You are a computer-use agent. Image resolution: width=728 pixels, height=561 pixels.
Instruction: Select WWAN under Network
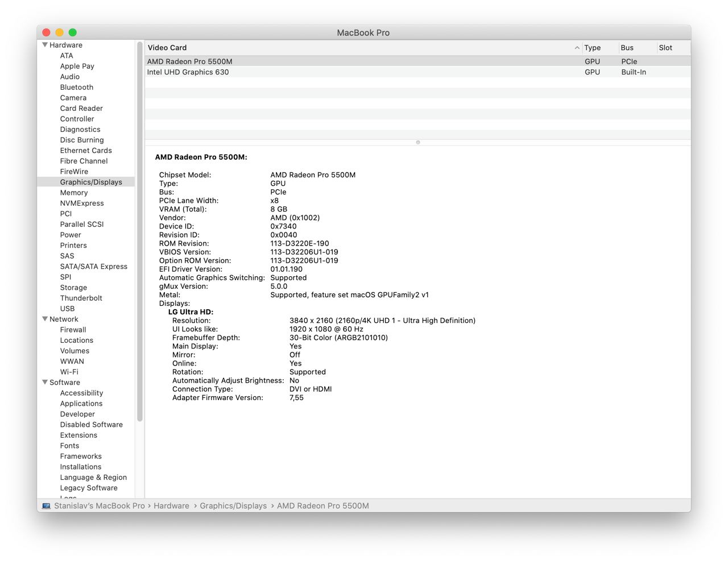pos(72,361)
